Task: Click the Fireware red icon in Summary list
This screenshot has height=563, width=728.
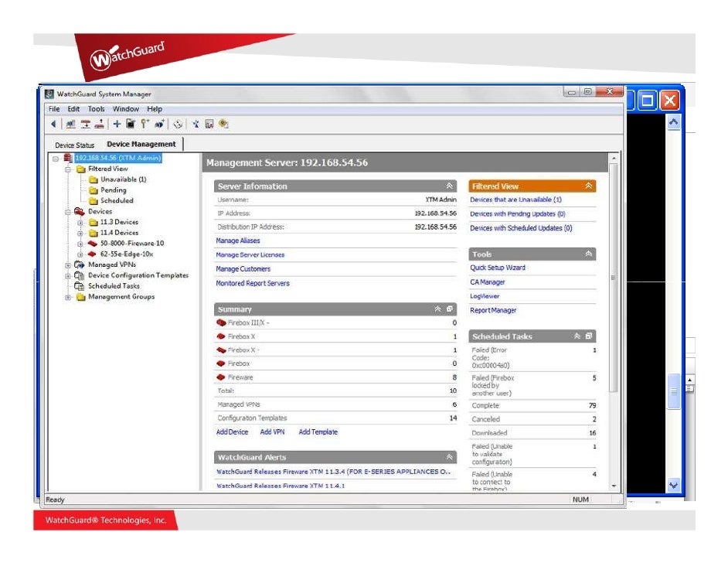Action: click(221, 377)
